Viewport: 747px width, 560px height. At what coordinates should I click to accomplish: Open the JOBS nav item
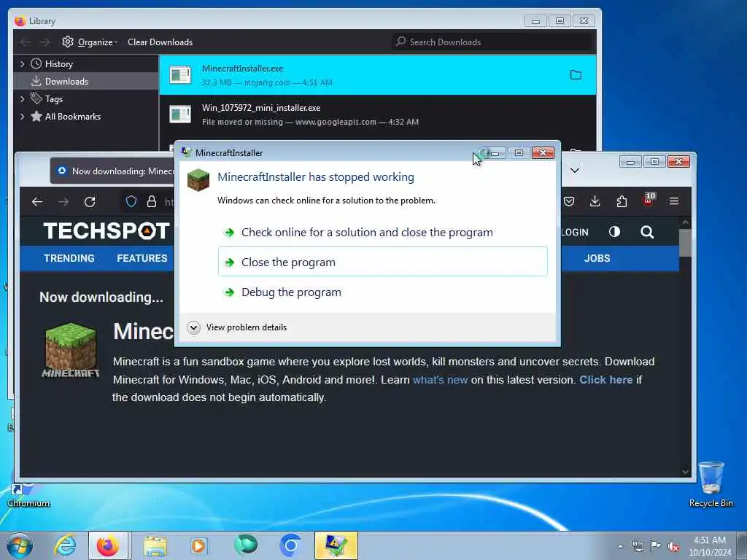tap(597, 258)
